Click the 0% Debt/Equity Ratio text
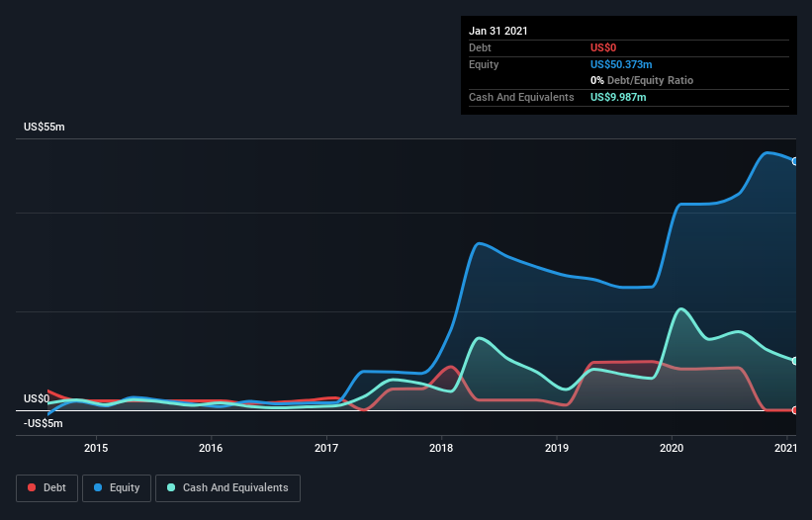The height and width of the screenshot is (520, 812). pyautogui.click(x=642, y=80)
